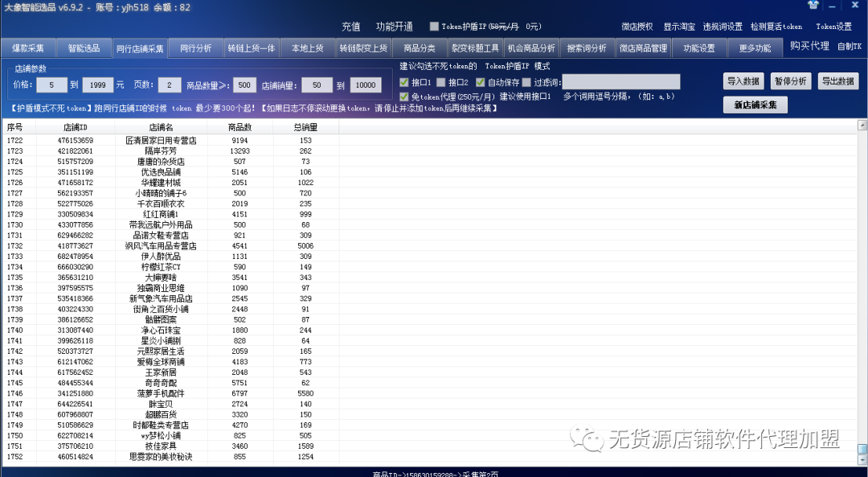Select the row for 思雯家的美妆秘诀
This screenshot has width=868, height=477.
click(429, 457)
